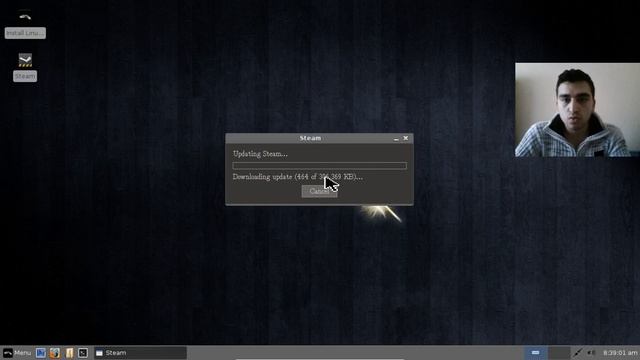Click the Steam update progress bar

pos(320,166)
